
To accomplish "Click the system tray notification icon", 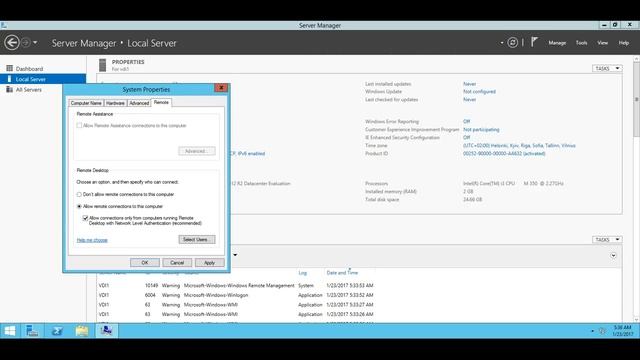I will point(602,331).
